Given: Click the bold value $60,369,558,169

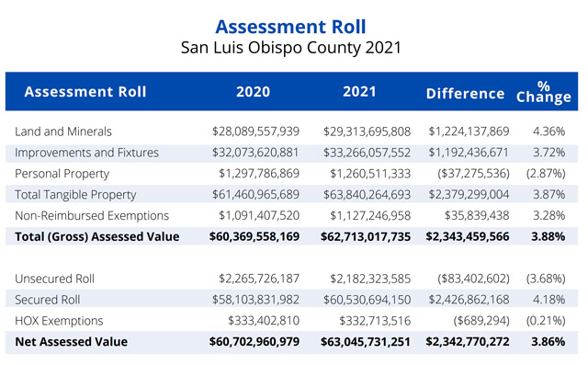Looking at the screenshot, I should click(254, 236).
